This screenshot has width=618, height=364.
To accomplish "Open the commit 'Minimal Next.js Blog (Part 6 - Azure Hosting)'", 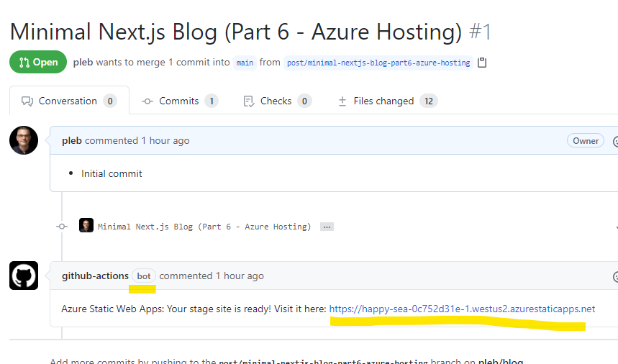I will (204, 227).
